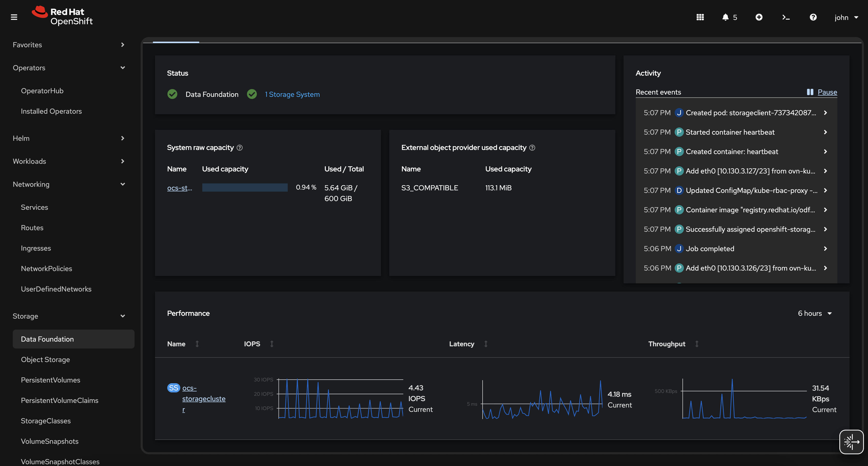Collapse the Storage nav section

click(x=69, y=316)
